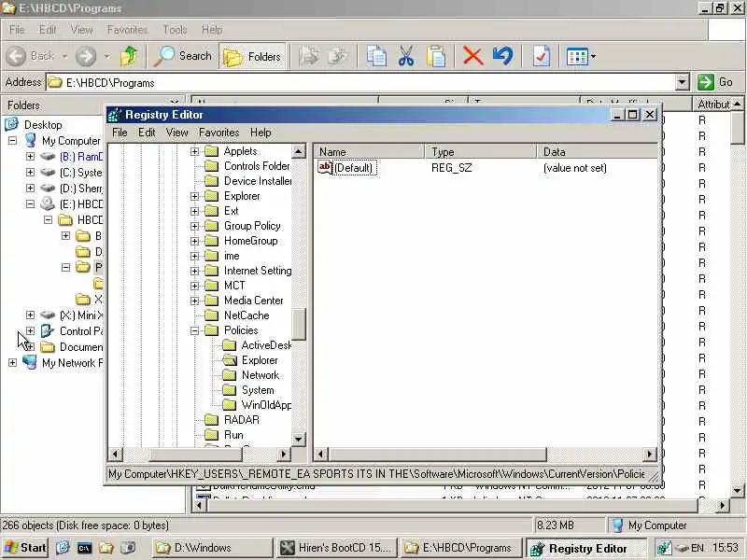
Task: Click the Back arrow in Explorer toolbar
Action: 16,56
